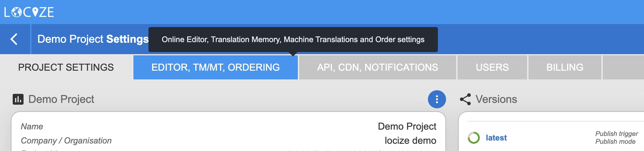Open the API, CDN, Notifications tab
The image size is (644, 151).
point(377,67)
